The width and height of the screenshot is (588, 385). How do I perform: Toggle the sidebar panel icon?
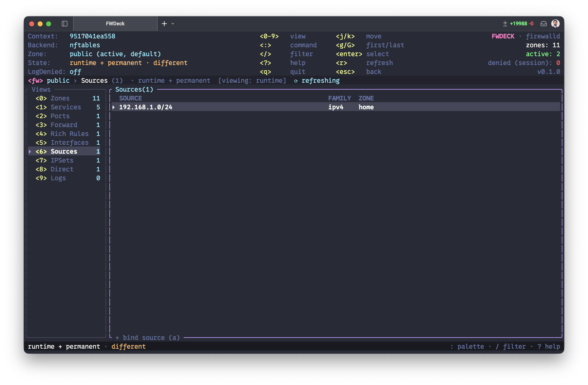64,24
